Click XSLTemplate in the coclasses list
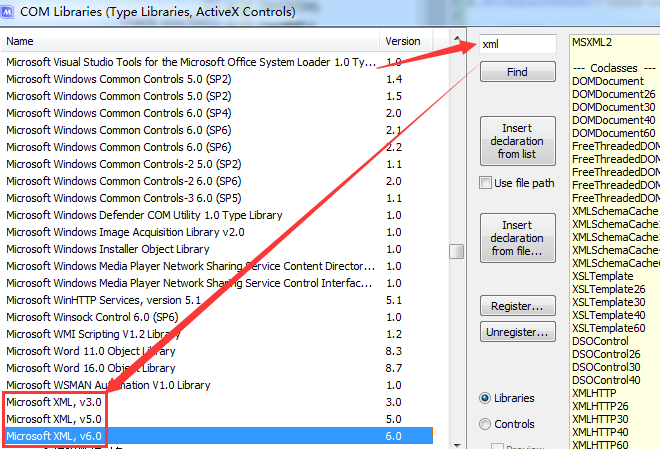This screenshot has width=660, height=449. coord(602,276)
